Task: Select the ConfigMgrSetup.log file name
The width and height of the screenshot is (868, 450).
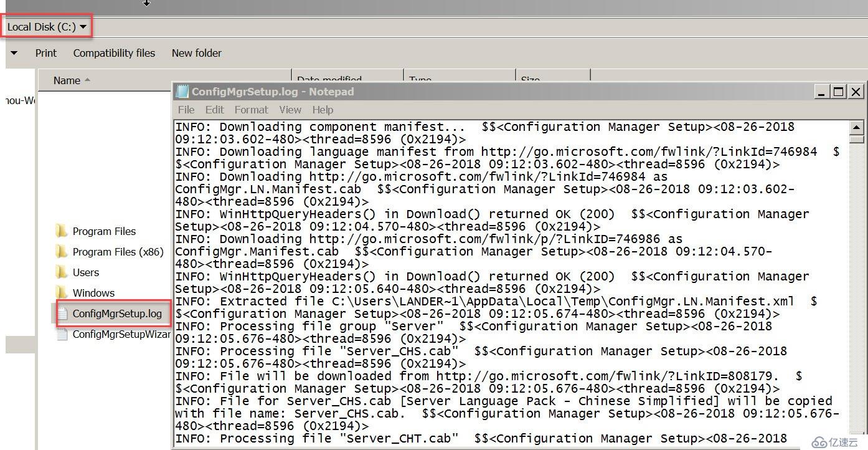Action: [x=117, y=314]
